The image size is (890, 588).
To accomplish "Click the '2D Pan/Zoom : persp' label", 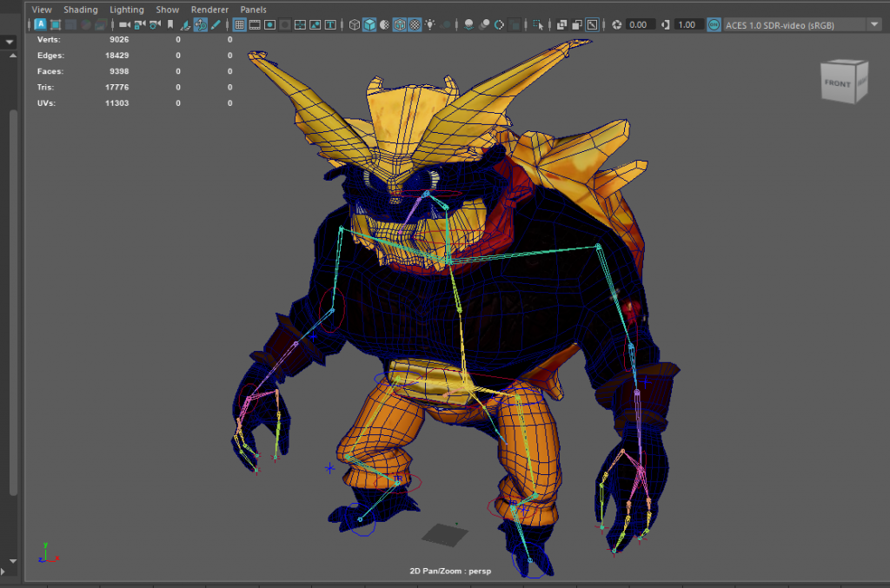I will tap(451, 571).
